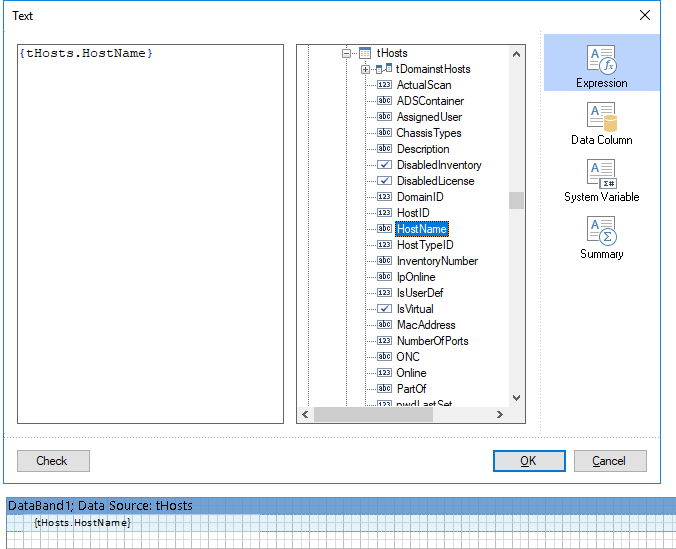Collapse the tHosts tree node
The height and width of the screenshot is (549, 676).
coord(346,53)
